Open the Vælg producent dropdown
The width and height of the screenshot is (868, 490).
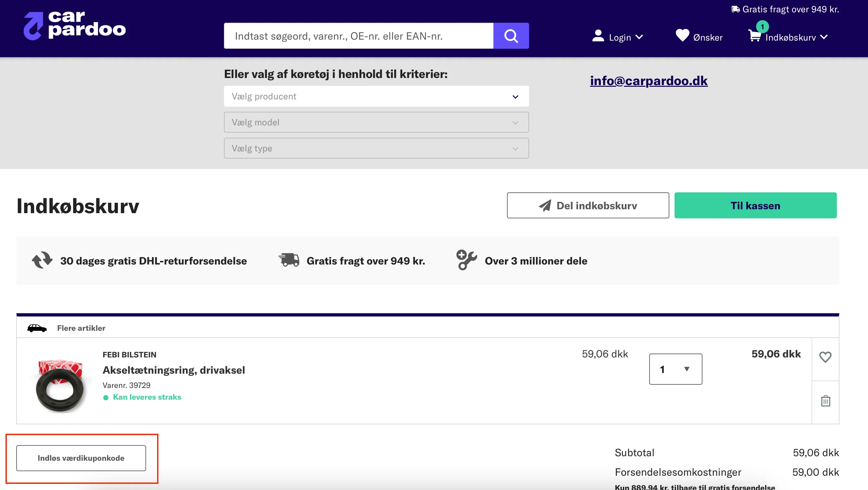point(376,97)
